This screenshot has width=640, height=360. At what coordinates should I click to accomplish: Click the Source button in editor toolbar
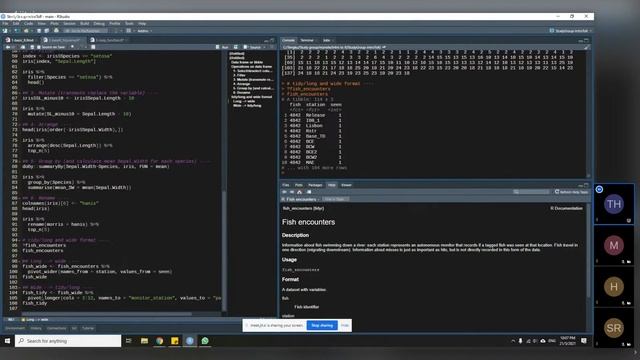coord(253,47)
